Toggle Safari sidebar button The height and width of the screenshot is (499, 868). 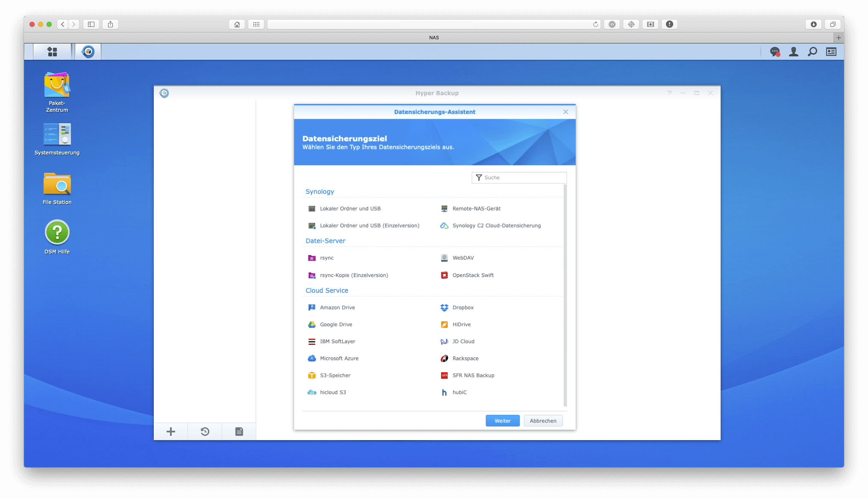tap(91, 24)
